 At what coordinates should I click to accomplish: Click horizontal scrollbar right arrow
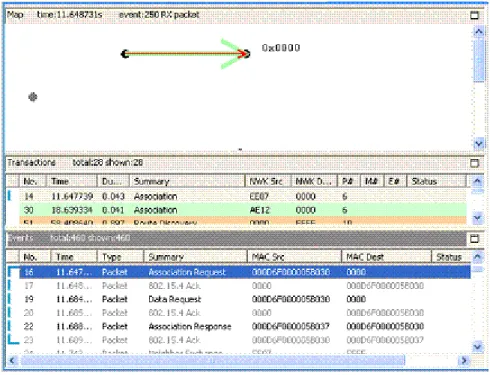[464, 360]
